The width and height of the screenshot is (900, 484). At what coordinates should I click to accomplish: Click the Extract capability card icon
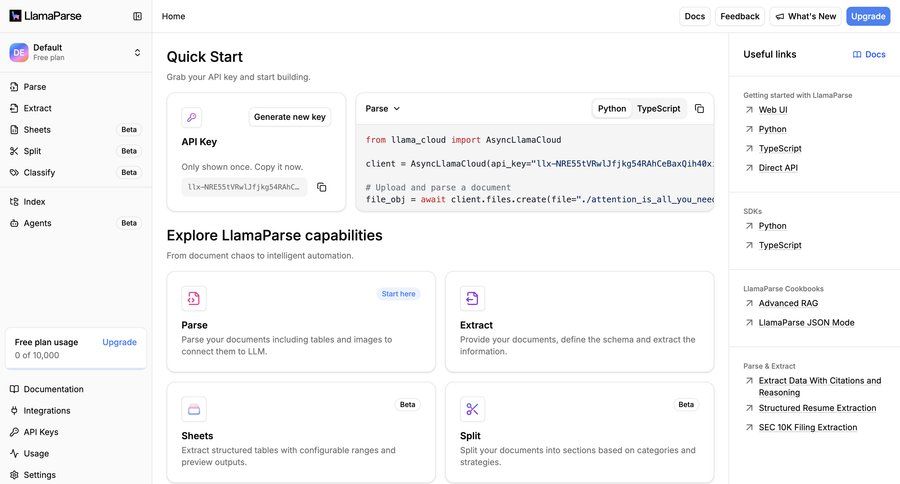coord(472,298)
